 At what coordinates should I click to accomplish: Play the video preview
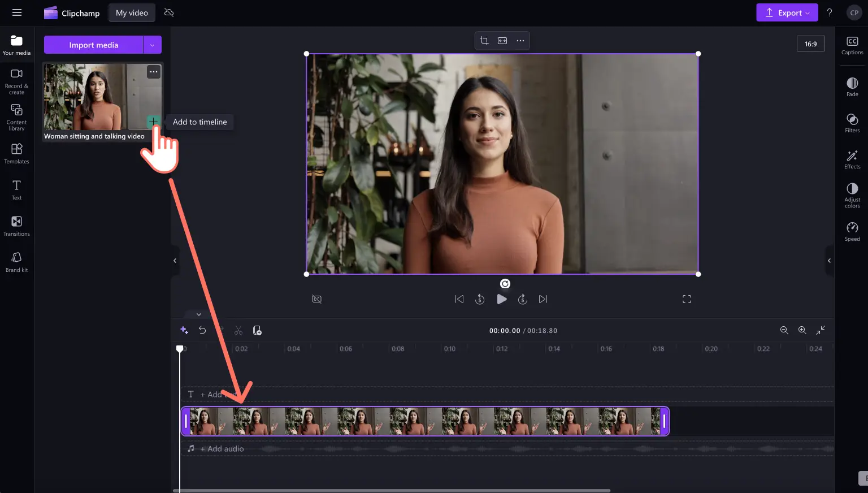502,299
